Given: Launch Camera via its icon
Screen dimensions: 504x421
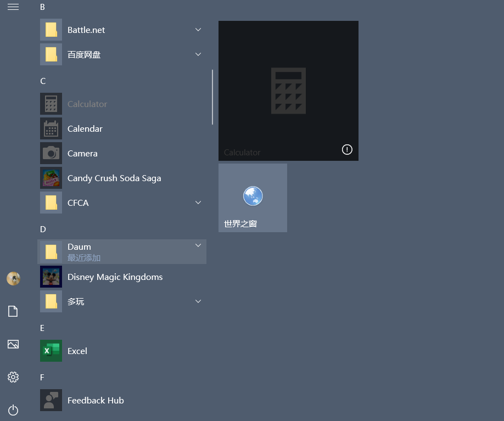Looking at the screenshot, I should [x=51, y=153].
